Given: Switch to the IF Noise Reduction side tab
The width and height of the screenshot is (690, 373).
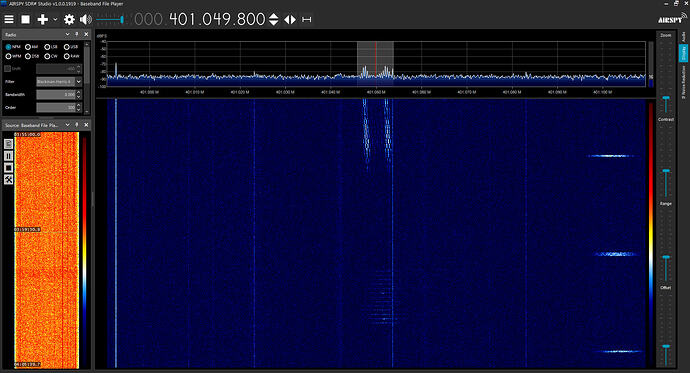Looking at the screenshot, I should click(683, 82).
